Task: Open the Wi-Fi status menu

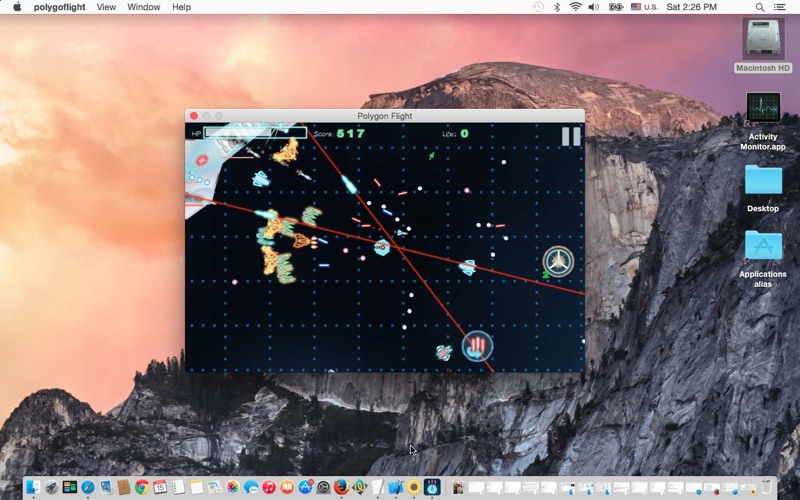Action: [x=576, y=7]
